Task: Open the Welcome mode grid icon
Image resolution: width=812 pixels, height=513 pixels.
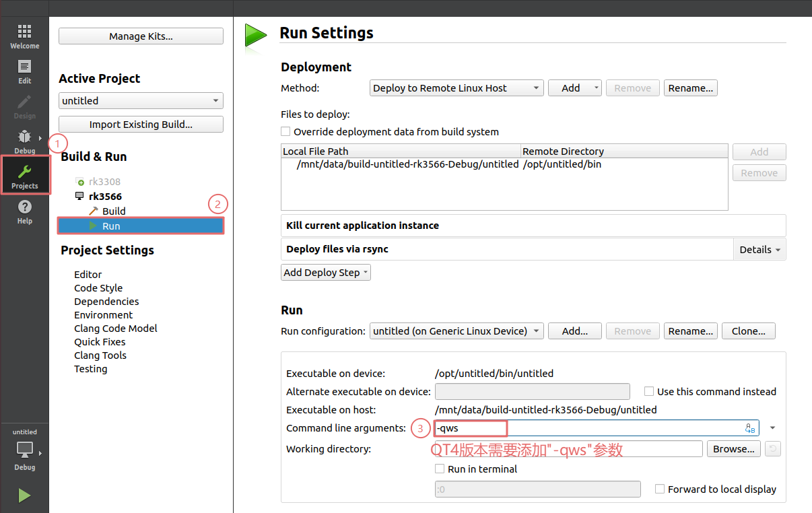Action: tap(24, 32)
